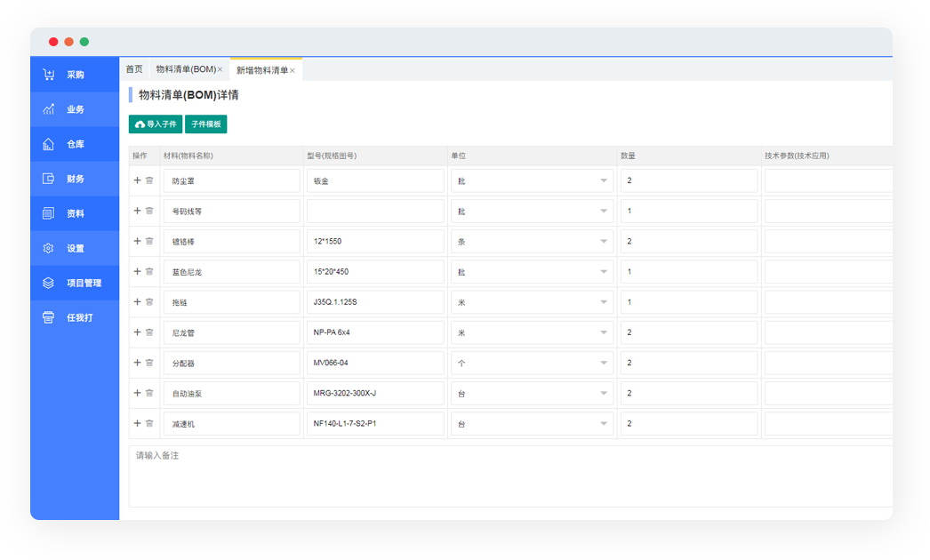Expand the 台 unit dropdown for 自动油泵
Viewport: 930px width, 560px height.
[604, 393]
